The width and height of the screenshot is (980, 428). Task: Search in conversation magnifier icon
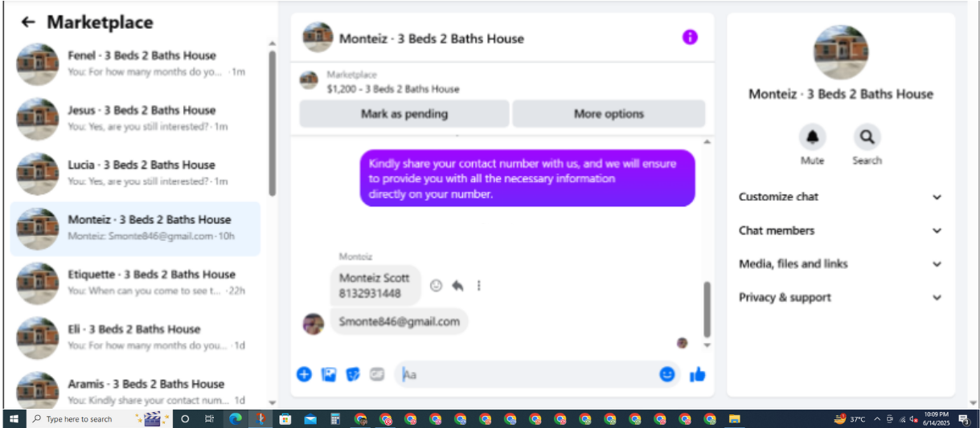tap(867, 137)
